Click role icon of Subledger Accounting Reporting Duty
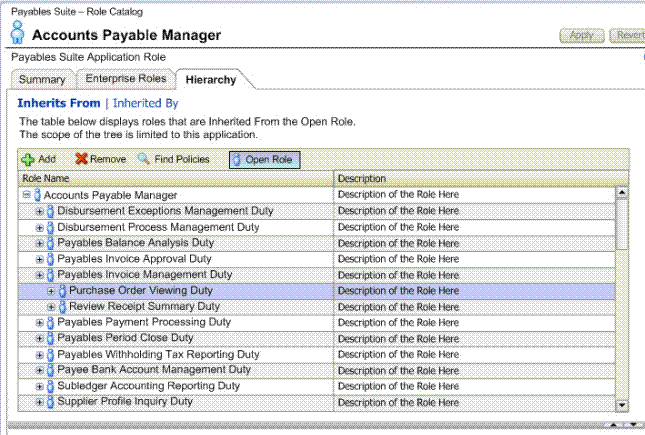Image resolution: width=645 pixels, height=435 pixels. point(50,386)
